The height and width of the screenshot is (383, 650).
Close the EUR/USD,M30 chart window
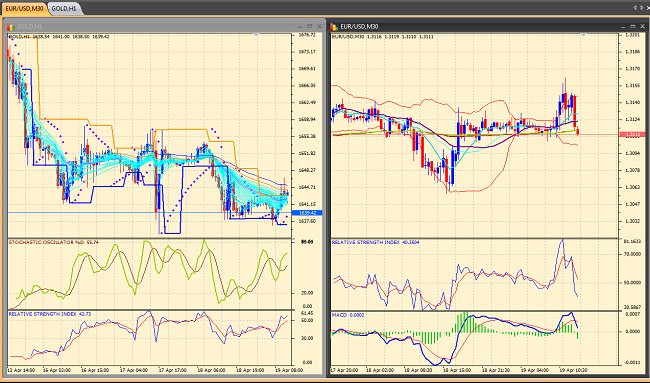643,27
